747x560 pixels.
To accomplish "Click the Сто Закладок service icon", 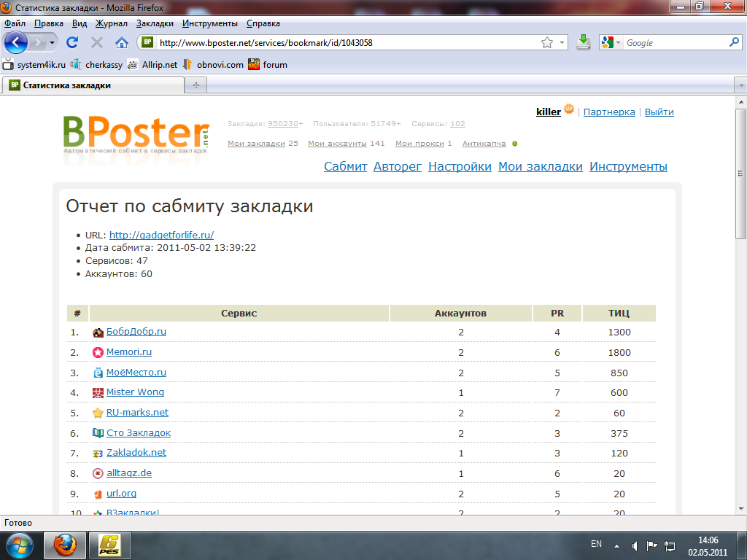I will [98, 433].
